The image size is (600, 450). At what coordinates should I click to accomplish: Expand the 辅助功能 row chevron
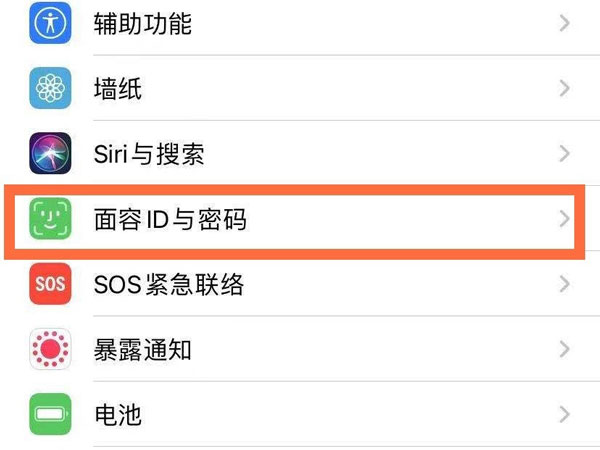pyautogui.click(x=565, y=23)
